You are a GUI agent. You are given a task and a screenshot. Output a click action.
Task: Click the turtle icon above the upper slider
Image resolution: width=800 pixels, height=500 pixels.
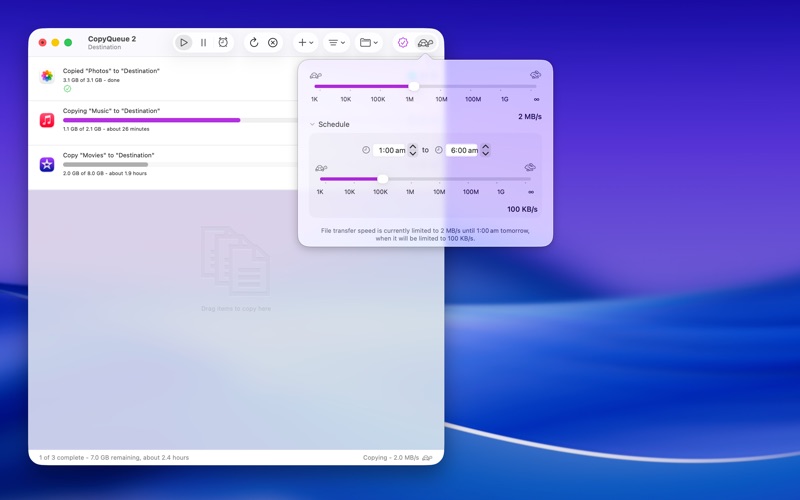316,75
